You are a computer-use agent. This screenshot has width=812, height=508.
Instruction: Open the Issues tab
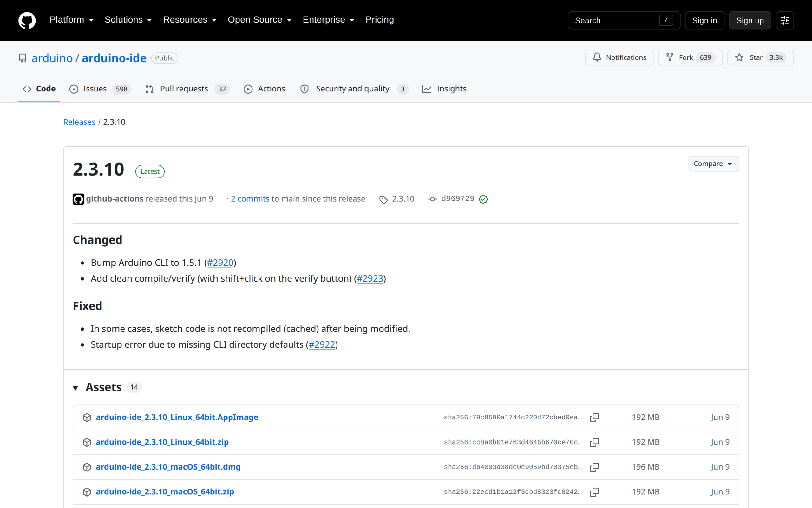[x=100, y=89]
